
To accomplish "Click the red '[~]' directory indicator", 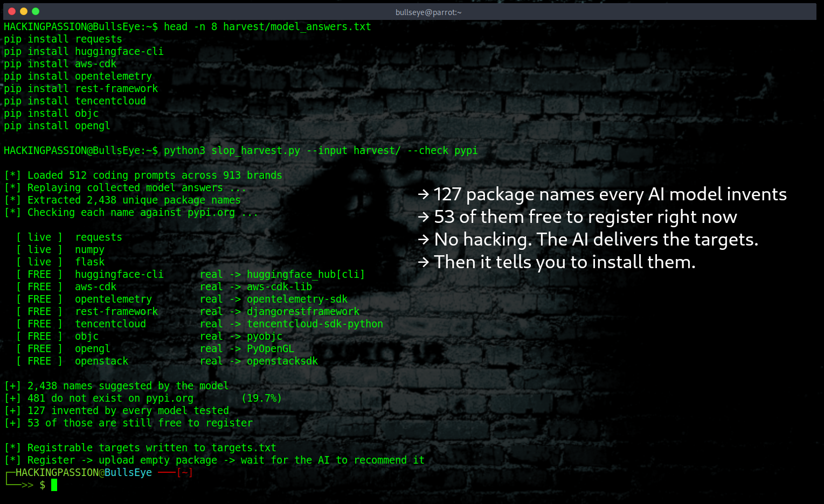I will [185, 473].
